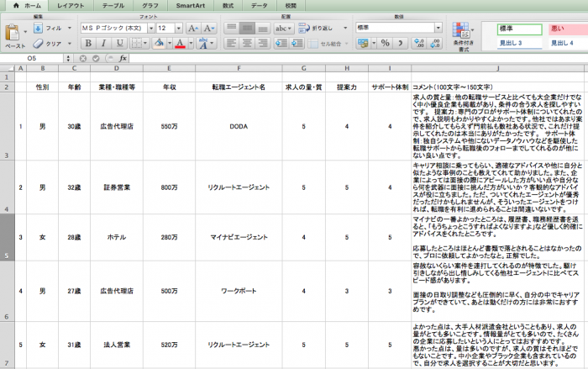Click the Fill down icon

(x=38, y=28)
